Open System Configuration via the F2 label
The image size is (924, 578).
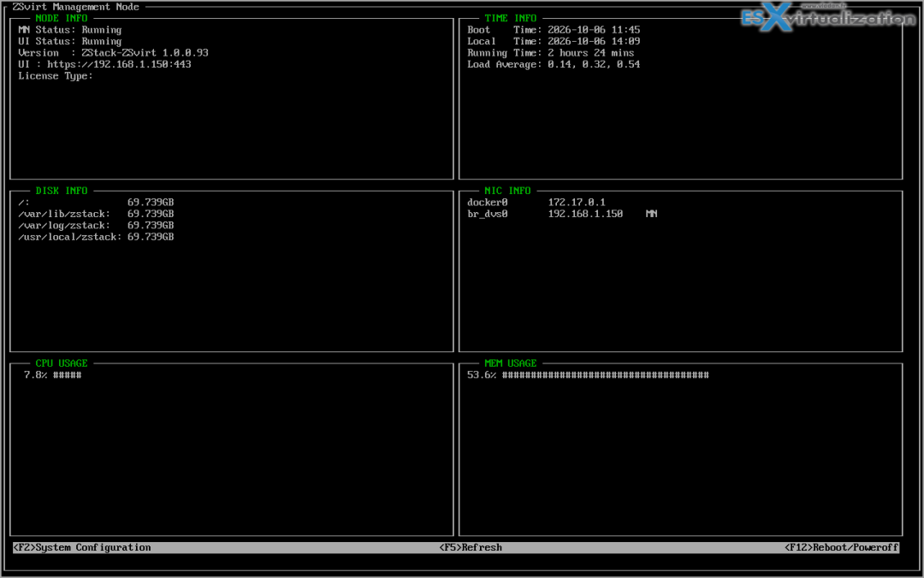[82, 547]
